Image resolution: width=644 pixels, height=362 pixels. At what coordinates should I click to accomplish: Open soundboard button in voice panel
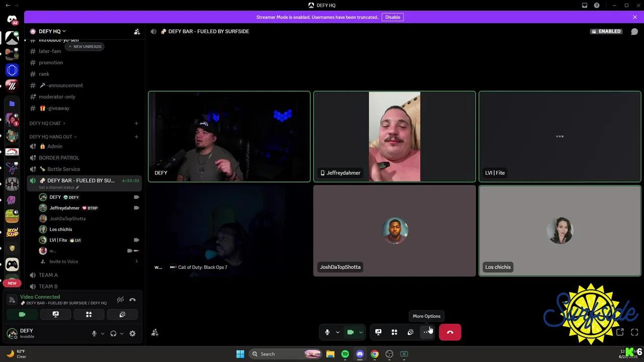click(122, 314)
